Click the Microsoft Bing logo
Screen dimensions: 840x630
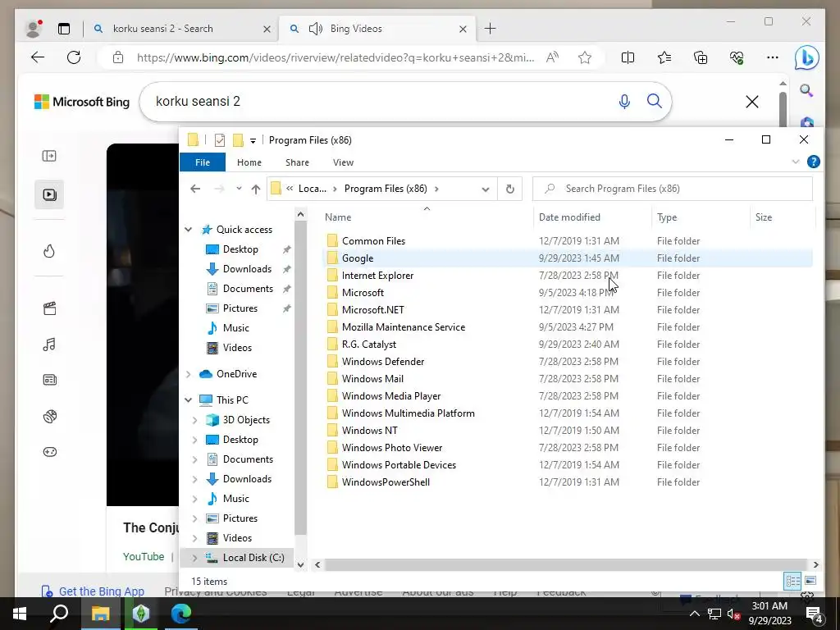pyautogui.click(x=82, y=102)
